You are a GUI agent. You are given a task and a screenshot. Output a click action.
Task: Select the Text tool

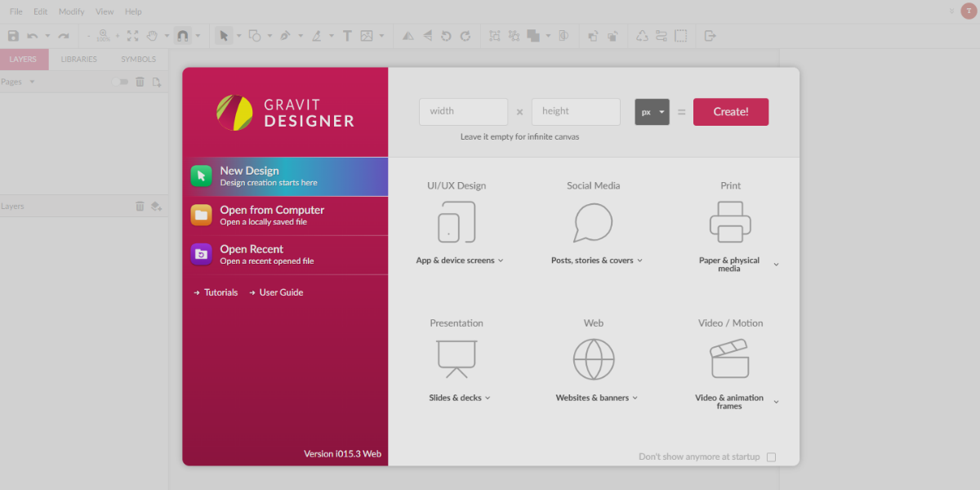[x=346, y=36]
